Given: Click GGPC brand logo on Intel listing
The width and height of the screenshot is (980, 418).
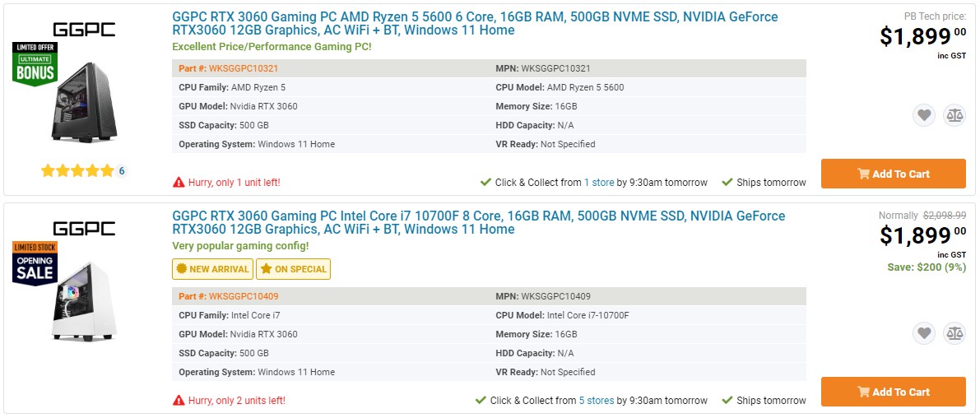Looking at the screenshot, I should click(x=84, y=228).
